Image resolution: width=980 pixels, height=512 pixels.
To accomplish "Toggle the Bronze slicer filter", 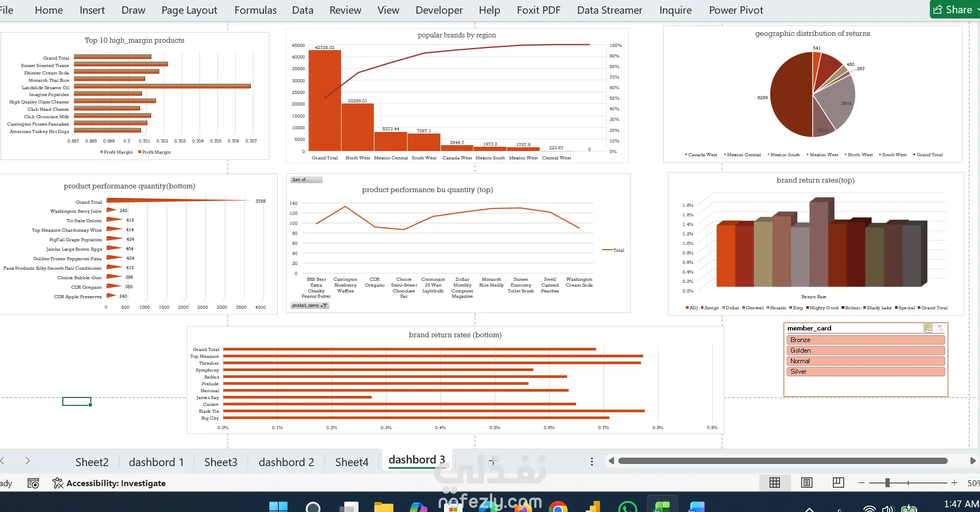I will pos(865,340).
